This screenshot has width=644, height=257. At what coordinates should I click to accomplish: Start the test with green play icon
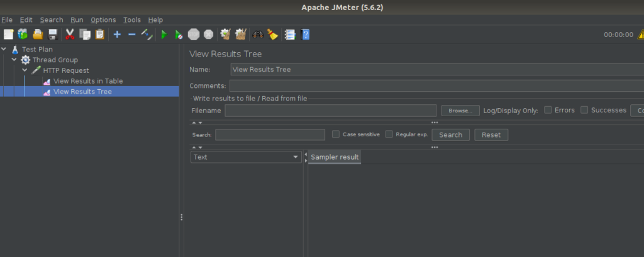click(x=164, y=35)
